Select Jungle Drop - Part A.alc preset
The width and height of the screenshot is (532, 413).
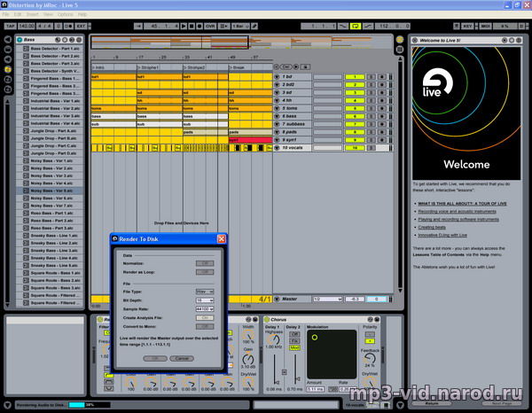53,131
